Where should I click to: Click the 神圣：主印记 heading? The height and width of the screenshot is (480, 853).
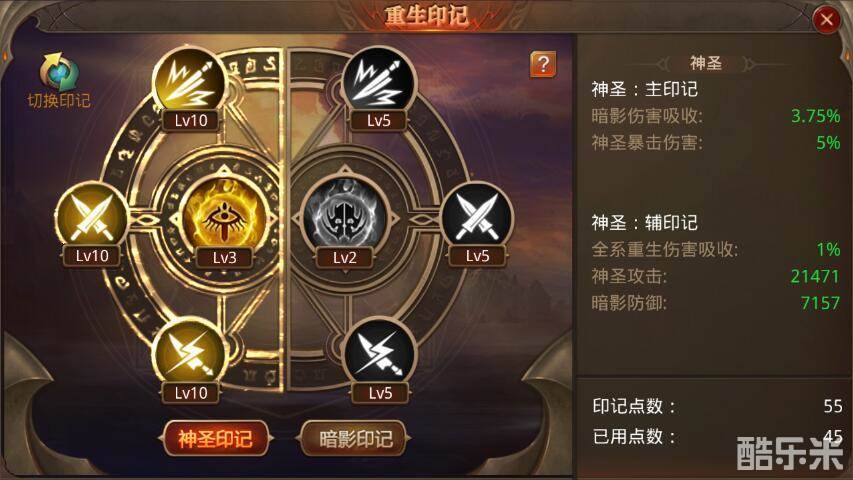tap(645, 89)
